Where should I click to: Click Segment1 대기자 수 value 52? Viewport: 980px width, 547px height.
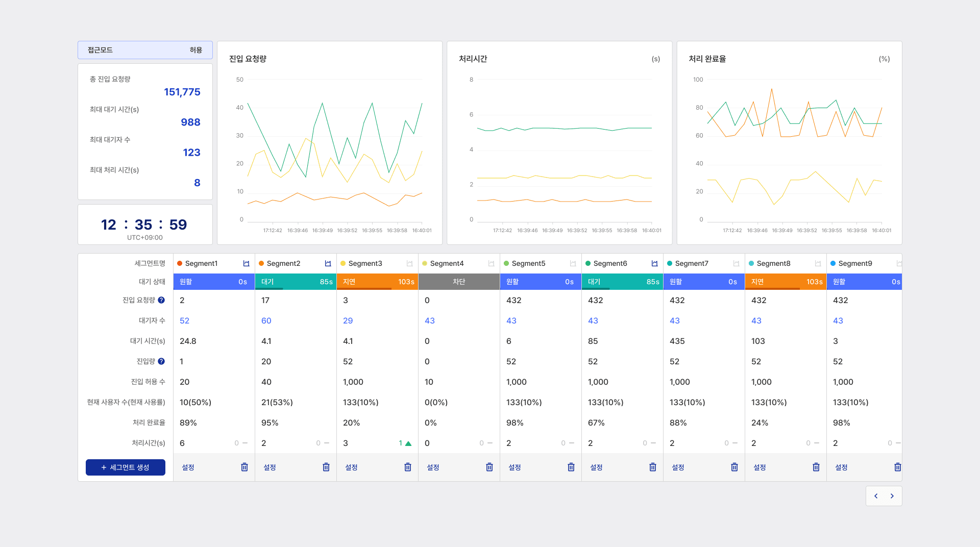184,320
